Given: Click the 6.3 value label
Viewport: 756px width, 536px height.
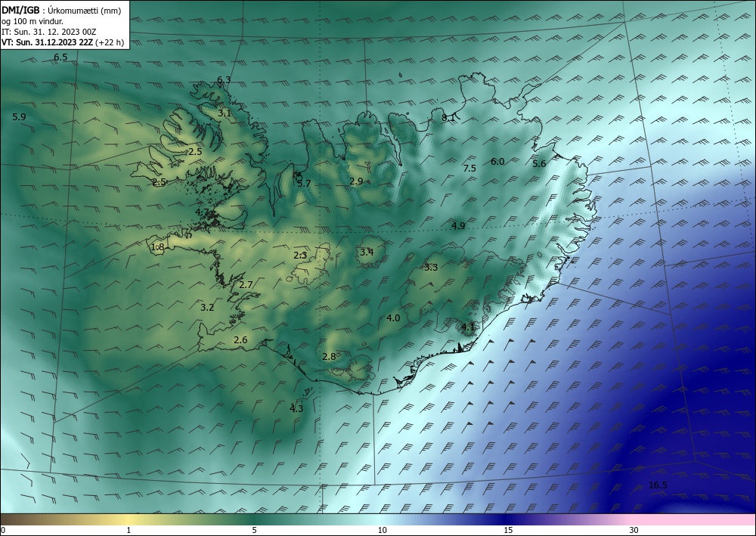Looking at the screenshot, I should coord(224,80).
